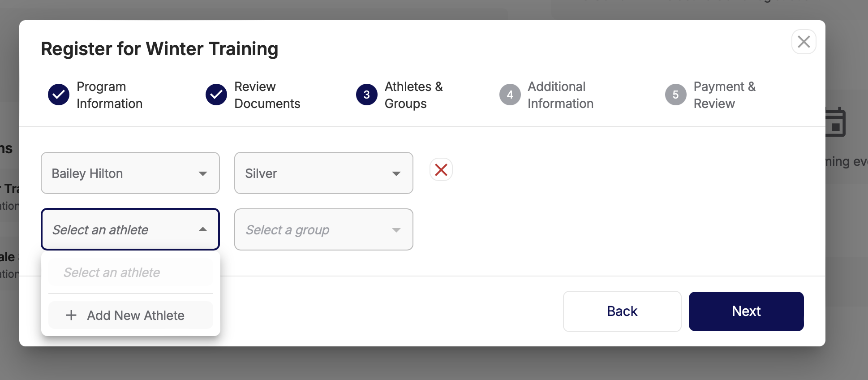Close the Register for Winter Training dialog
The height and width of the screenshot is (380, 868).
point(804,42)
